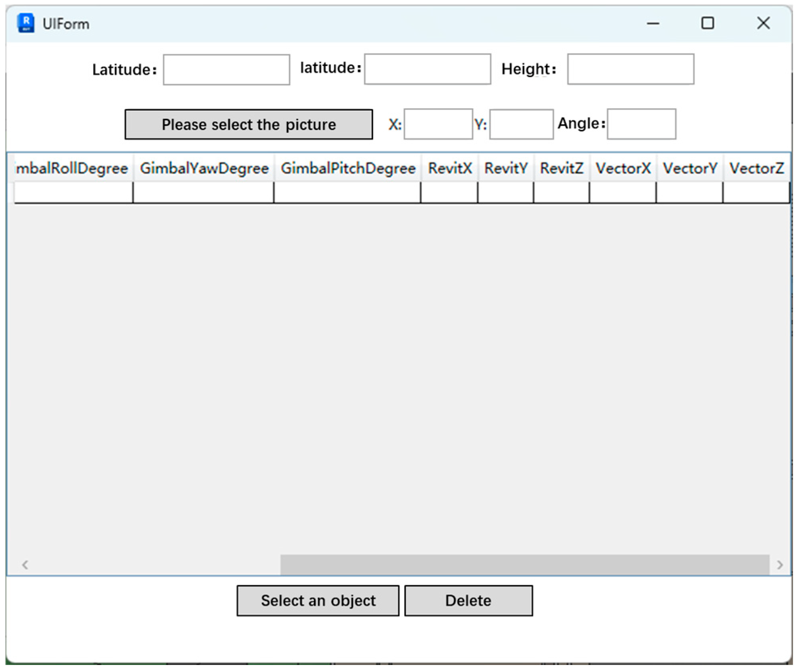
Task: Click the Y coordinate text box
Action: coord(521,124)
